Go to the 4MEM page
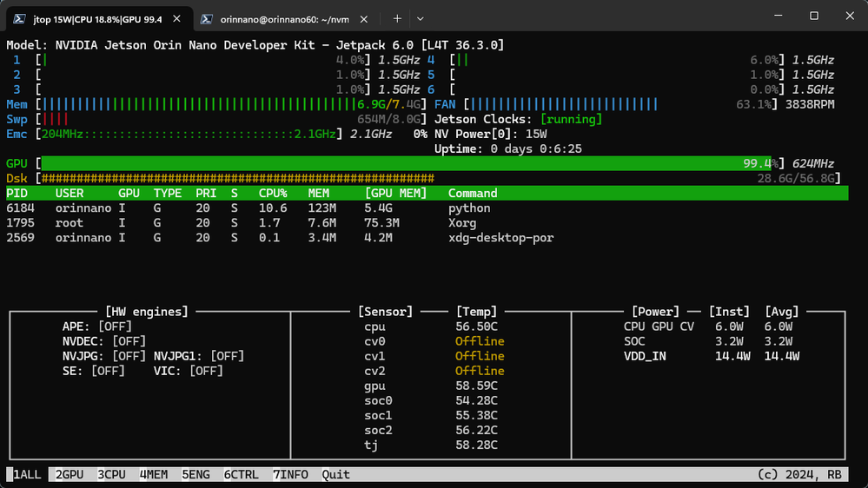 point(154,475)
